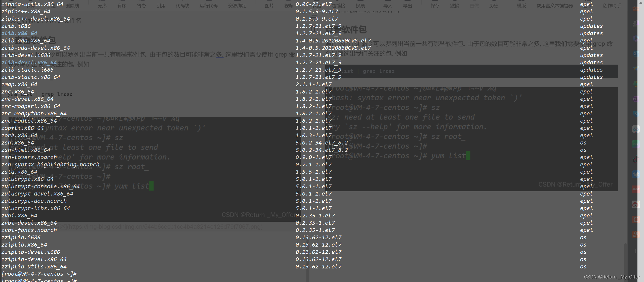
Task: Open the Drop paper plane sidebar icon
Action: pyautogui.click(x=636, y=68)
